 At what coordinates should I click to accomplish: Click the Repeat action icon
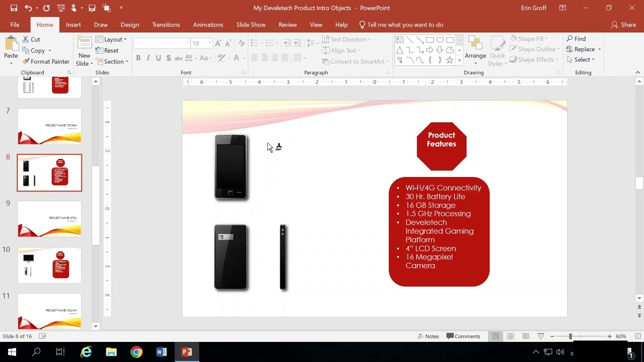point(46,8)
